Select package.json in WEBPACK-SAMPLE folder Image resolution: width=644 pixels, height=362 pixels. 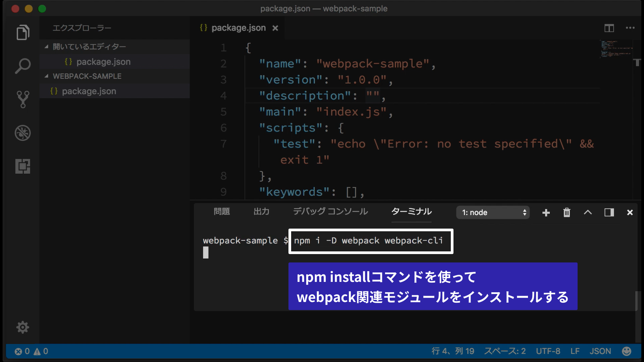(x=114, y=91)
